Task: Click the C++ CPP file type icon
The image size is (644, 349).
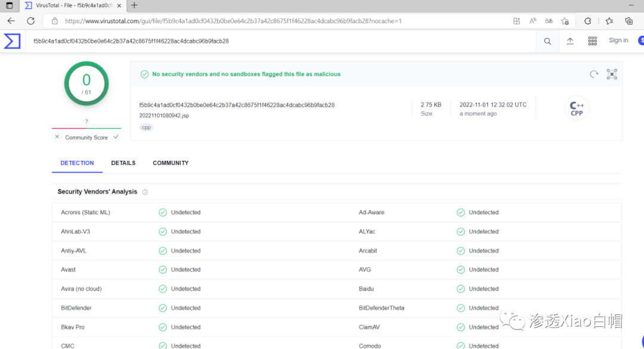Action: tap(577, 108)
